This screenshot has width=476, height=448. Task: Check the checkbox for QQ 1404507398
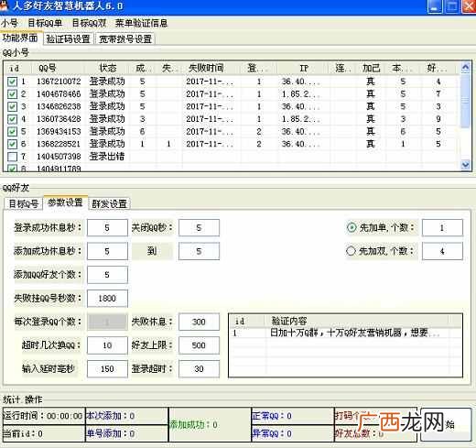[x=12, y=157]
